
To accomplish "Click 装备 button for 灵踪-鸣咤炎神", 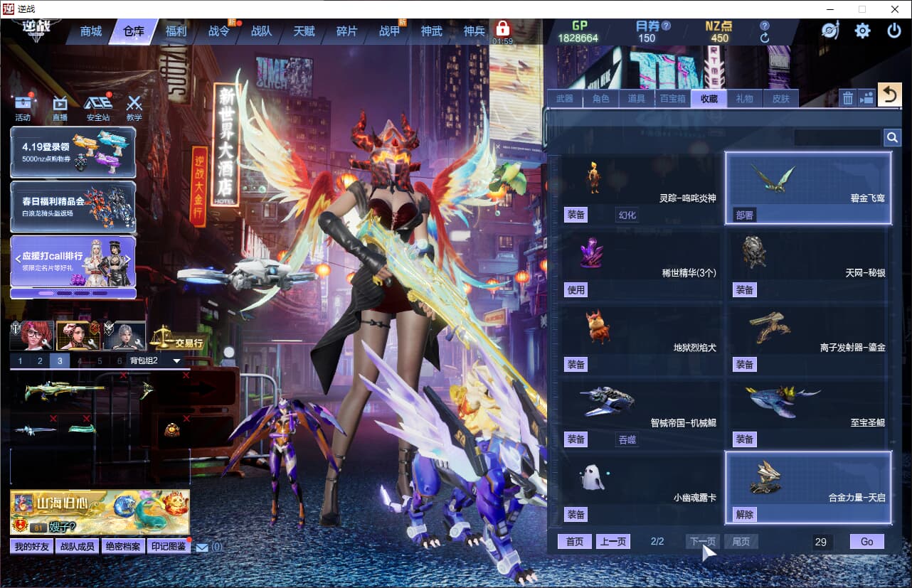I will [x=576, y=215].
